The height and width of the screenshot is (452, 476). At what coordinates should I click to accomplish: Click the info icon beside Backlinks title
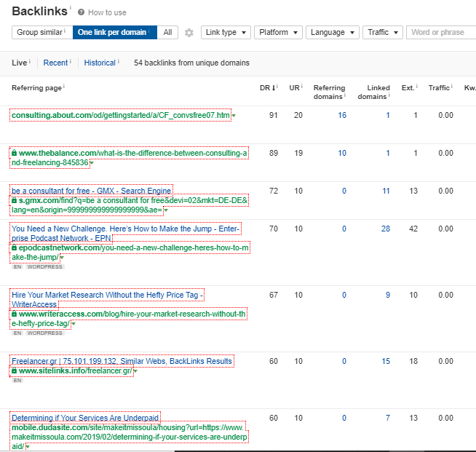tap(71, 8)
